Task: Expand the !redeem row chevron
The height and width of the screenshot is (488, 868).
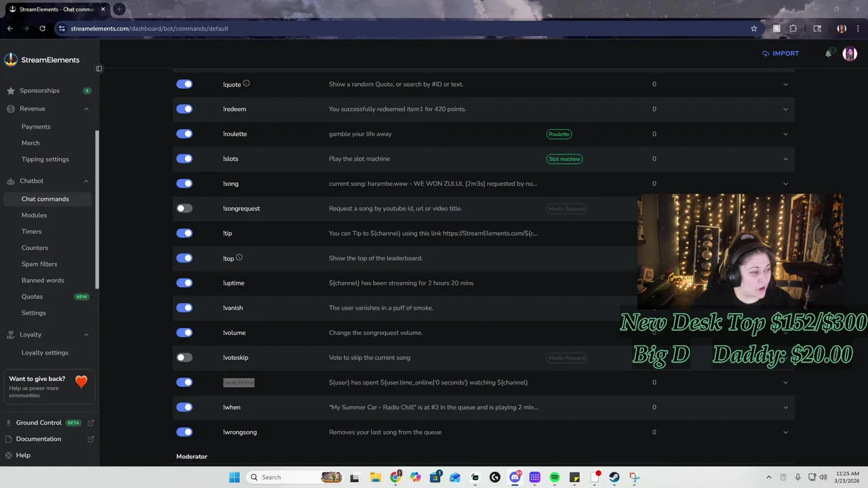Action: click(785, 109)
